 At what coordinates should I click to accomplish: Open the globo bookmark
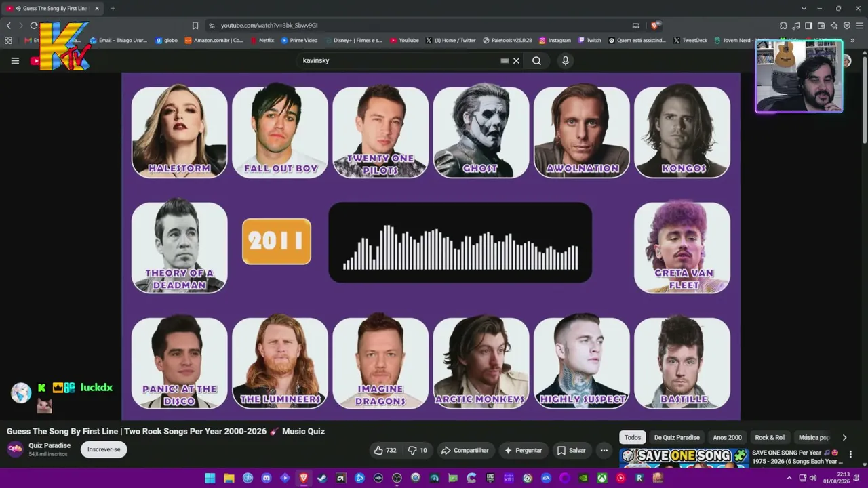coord(166,41)
